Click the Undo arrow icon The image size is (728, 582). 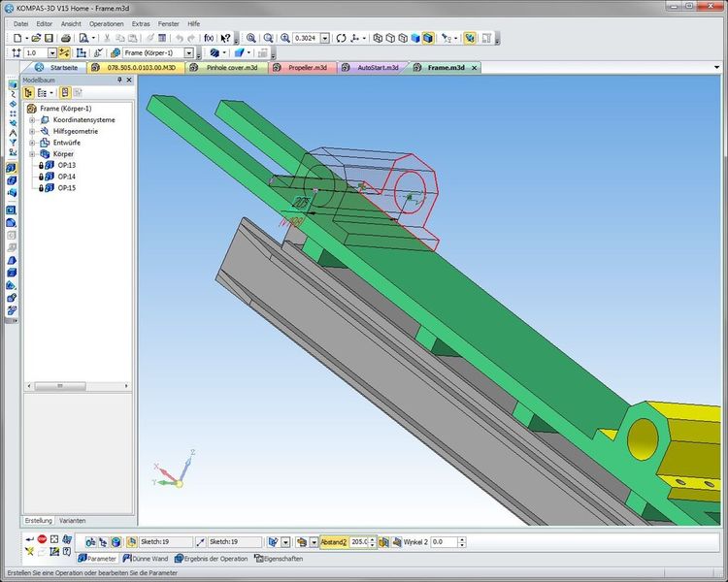click(x=178, y=38)
